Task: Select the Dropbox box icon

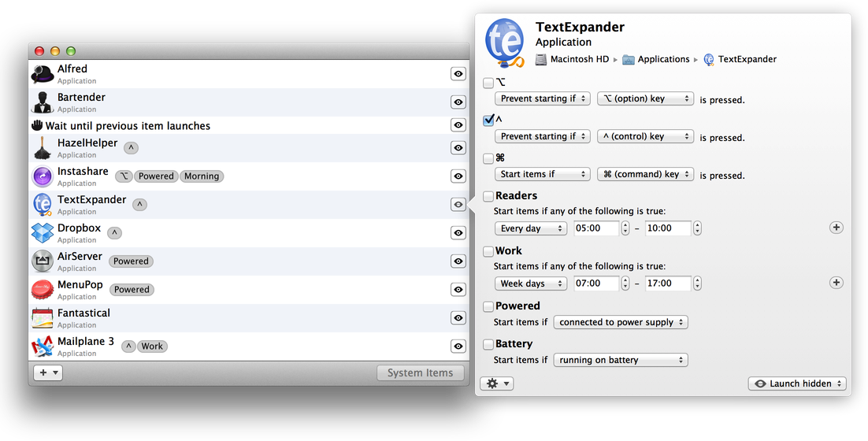Action: (x=43, y=233)
